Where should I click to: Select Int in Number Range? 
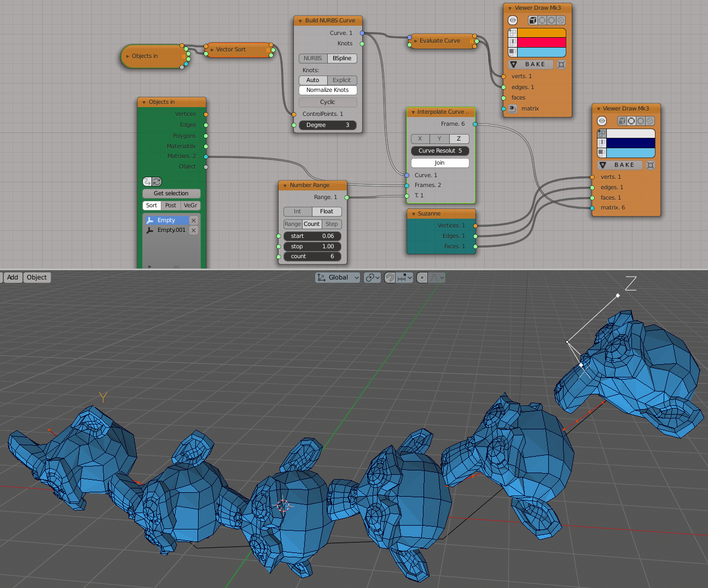(298, 212)
